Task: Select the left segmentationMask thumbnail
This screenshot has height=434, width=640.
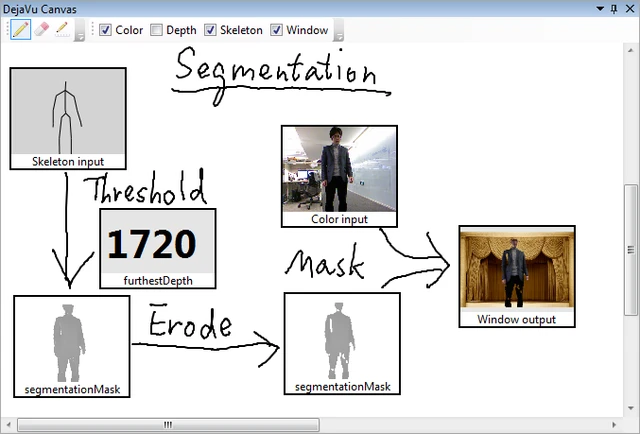Action: pos(72,347)
